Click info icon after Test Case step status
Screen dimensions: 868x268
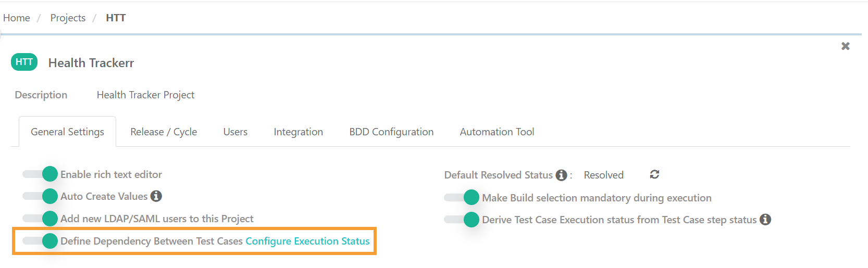click(765, 220)
